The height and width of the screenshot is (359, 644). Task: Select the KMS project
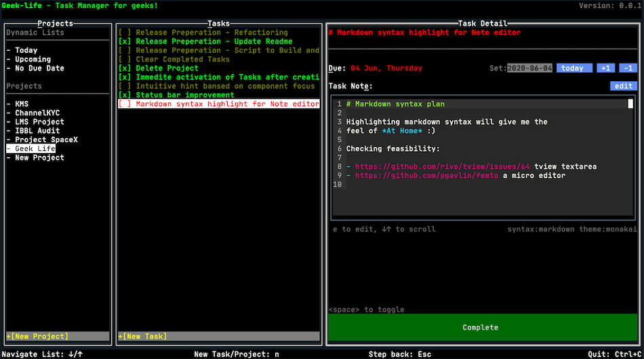22,104
